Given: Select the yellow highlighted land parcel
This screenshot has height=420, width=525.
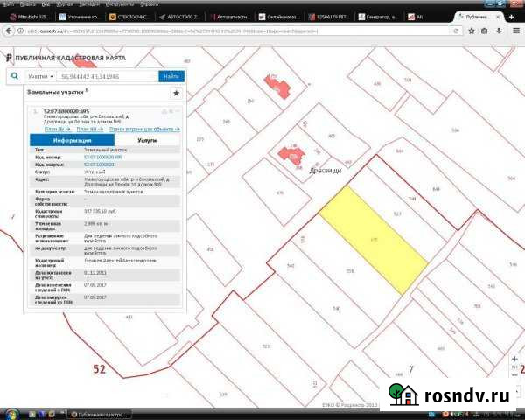Looking at the screenshot, I should [x=365, y=238].
